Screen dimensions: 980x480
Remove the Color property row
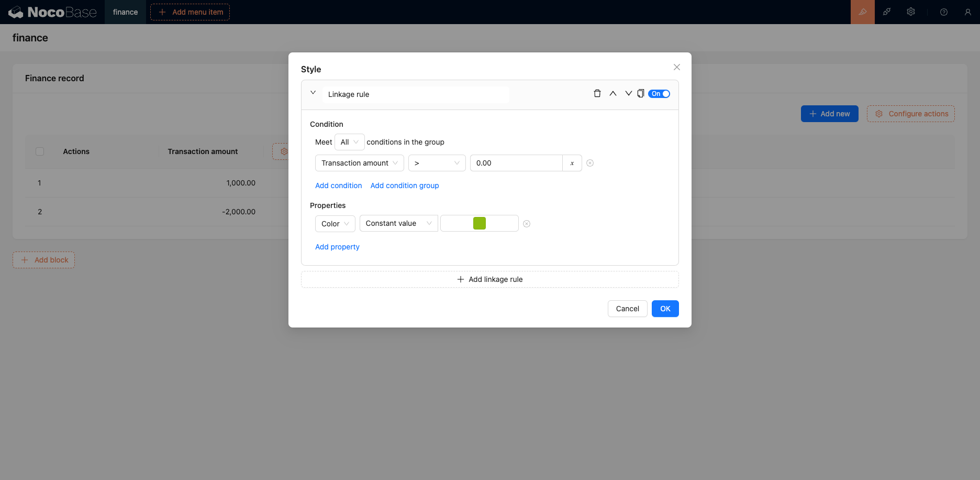coord(527,224)
